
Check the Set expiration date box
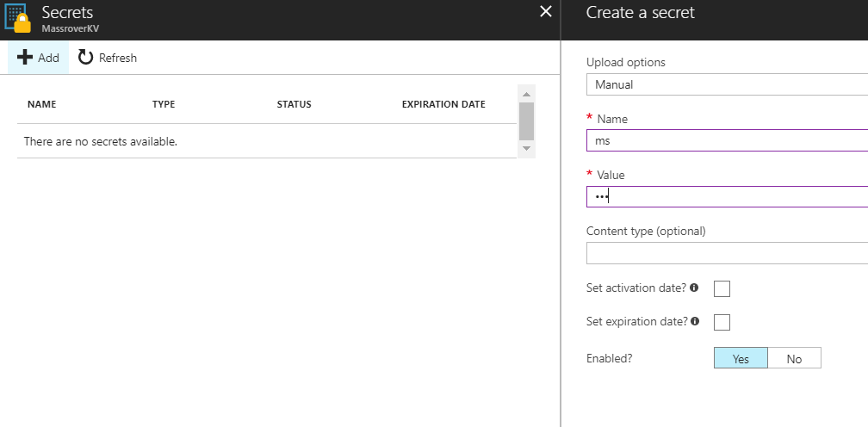[x=722, y=322]
